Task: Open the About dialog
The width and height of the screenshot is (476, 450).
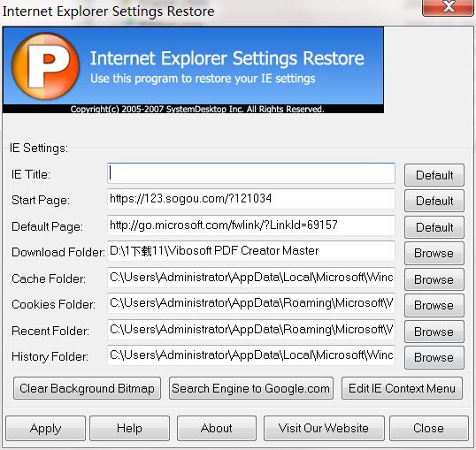Action: [217, 429]
